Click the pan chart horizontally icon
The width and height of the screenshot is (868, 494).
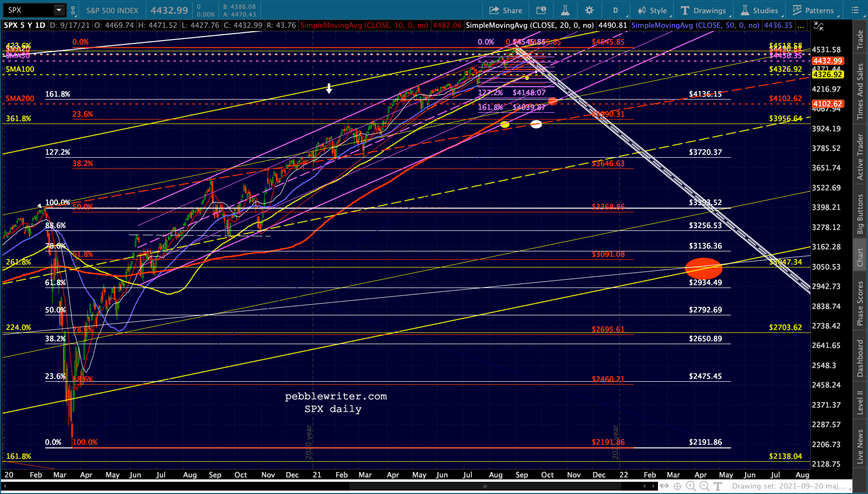[x=664, y=486]
